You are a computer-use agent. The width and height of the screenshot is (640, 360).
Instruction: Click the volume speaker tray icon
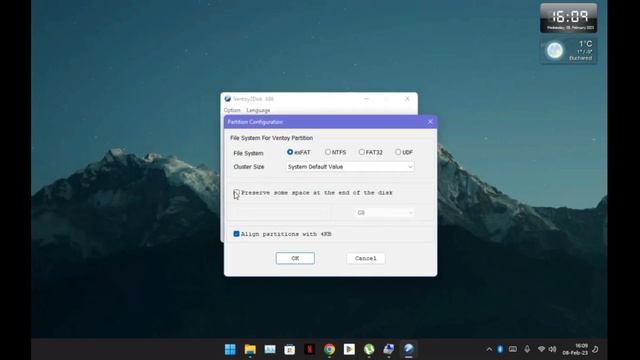pos(552,349)
